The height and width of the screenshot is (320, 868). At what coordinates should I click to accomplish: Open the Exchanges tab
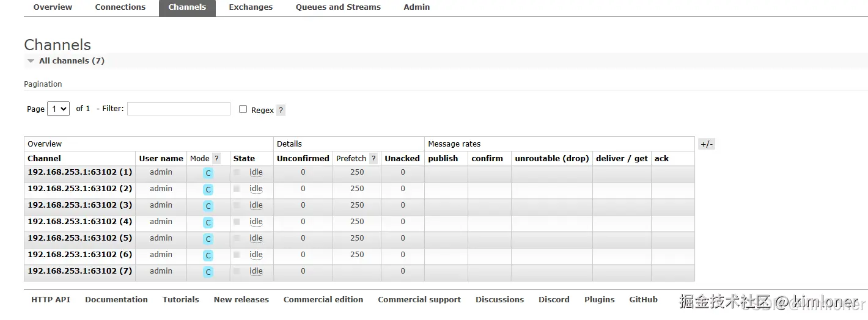pyautogui.click(x=251, y=7)
